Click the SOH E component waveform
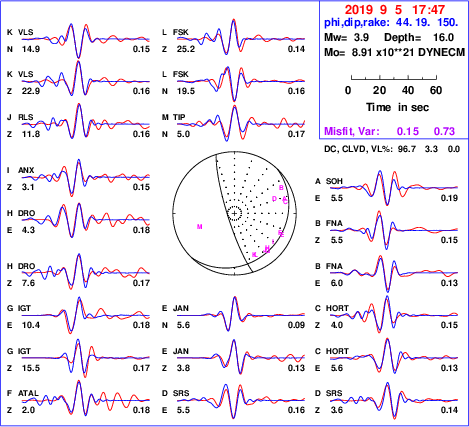Screen dimensions: 469x427 [x=394, y=188]
